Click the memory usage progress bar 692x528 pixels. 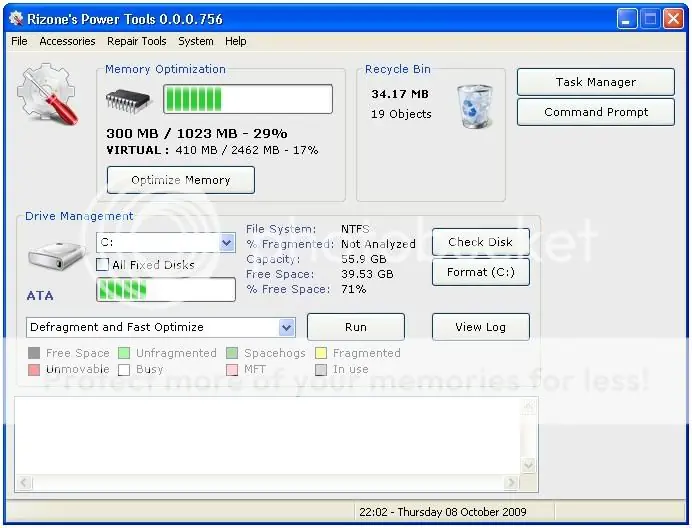pos(248,99)
